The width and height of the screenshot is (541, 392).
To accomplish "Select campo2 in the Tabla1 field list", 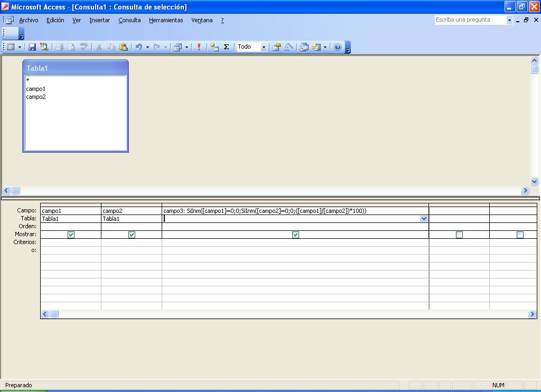I will coord(76,97).
